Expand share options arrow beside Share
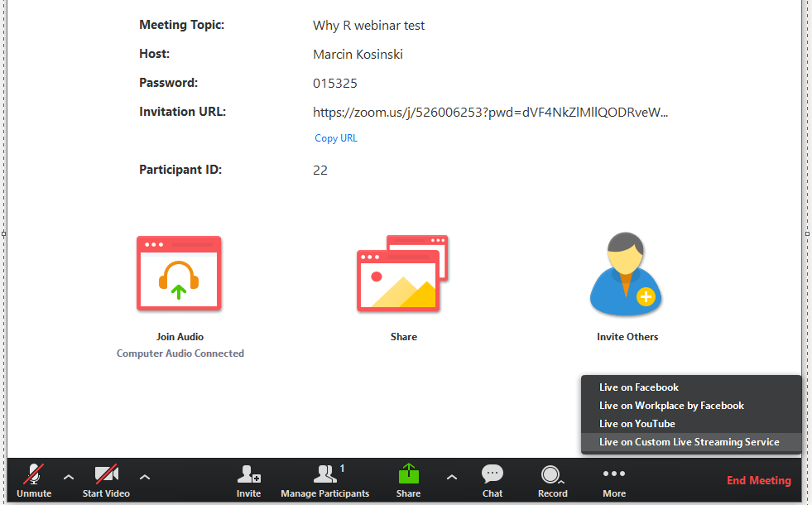The image size is (812, 505). click(452, 478)
